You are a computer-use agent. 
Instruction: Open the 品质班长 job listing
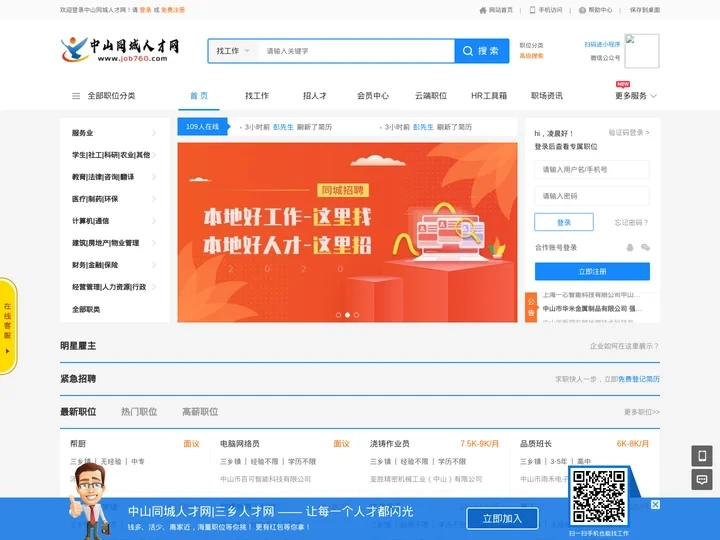pyautogui.click(x=536, y=444)
